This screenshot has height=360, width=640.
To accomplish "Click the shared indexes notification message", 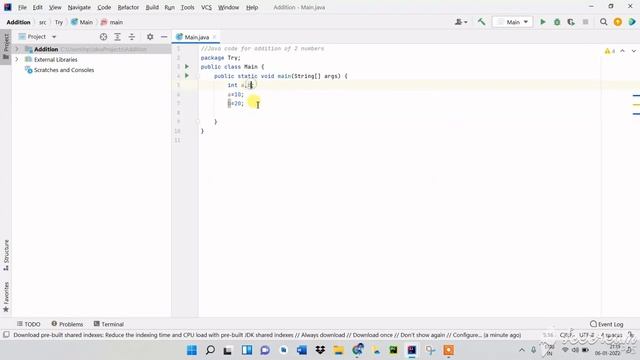I will click(x=267, y=335).
